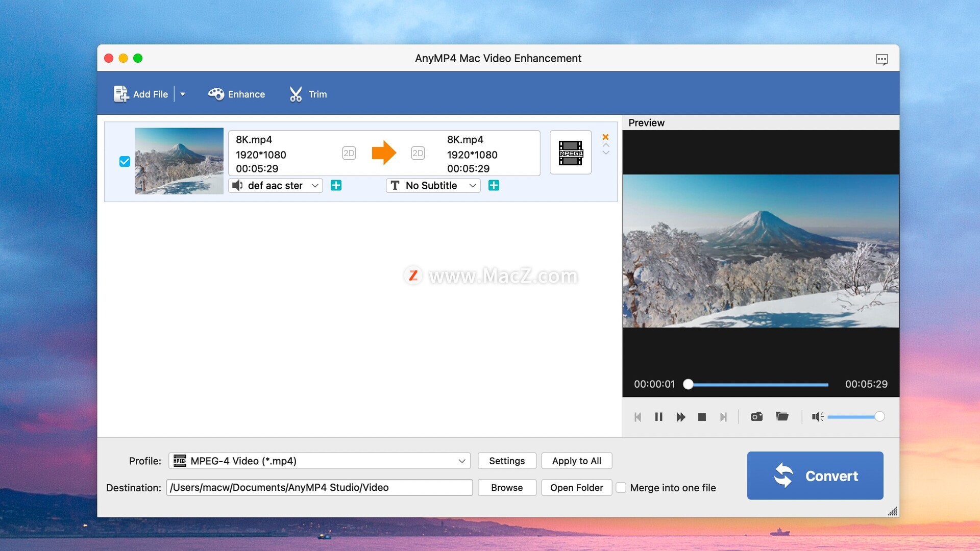This screenshot has width=980, height=551.
Task: Uncheck the 8K.mp4 file checkbox
Action: [125, 162]
